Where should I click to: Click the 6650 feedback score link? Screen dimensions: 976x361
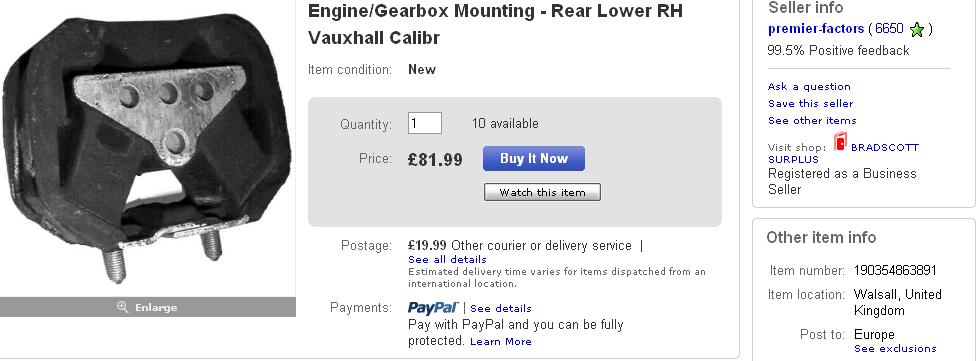(889, 29)
